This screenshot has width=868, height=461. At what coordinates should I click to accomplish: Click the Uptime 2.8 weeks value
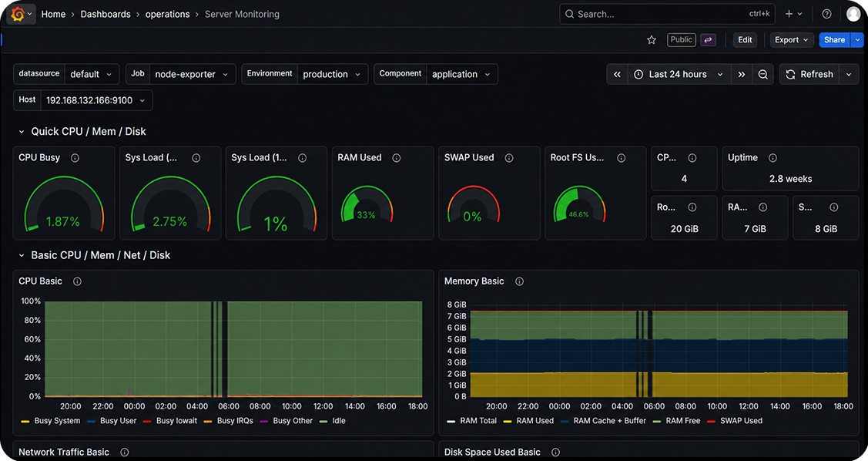tap(790, 179)
